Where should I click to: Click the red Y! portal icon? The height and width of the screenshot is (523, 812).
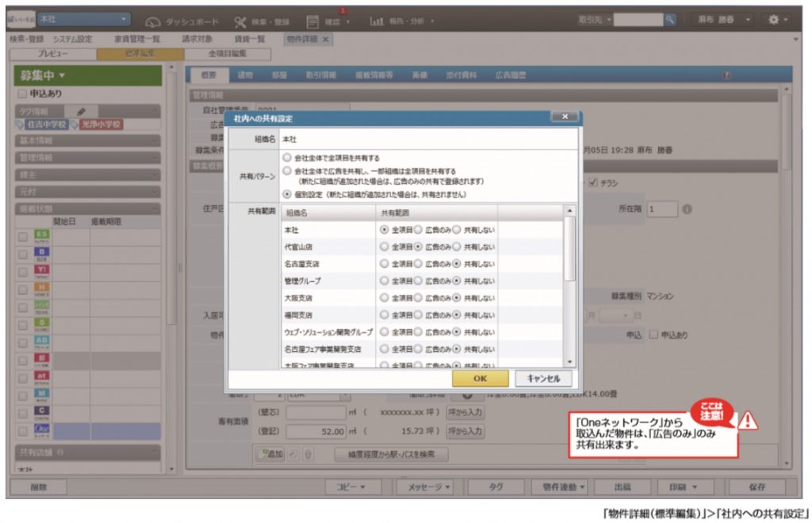(x=41, y=272)
